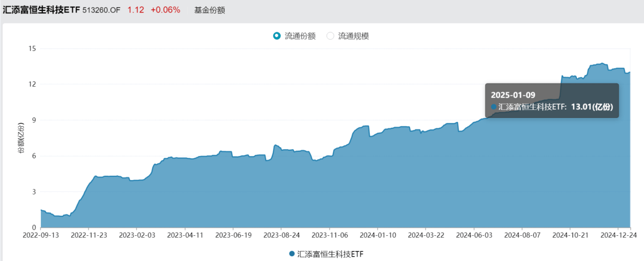Click the change percentage +0.06%
Viewport: 644px width, 261px height.
[x=166, y=10]
